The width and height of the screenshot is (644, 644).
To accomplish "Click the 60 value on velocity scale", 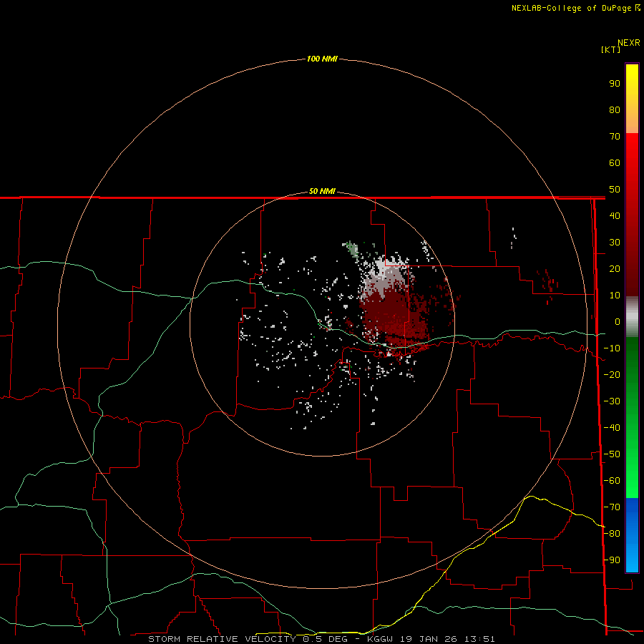I will click(x=615, y=162).
